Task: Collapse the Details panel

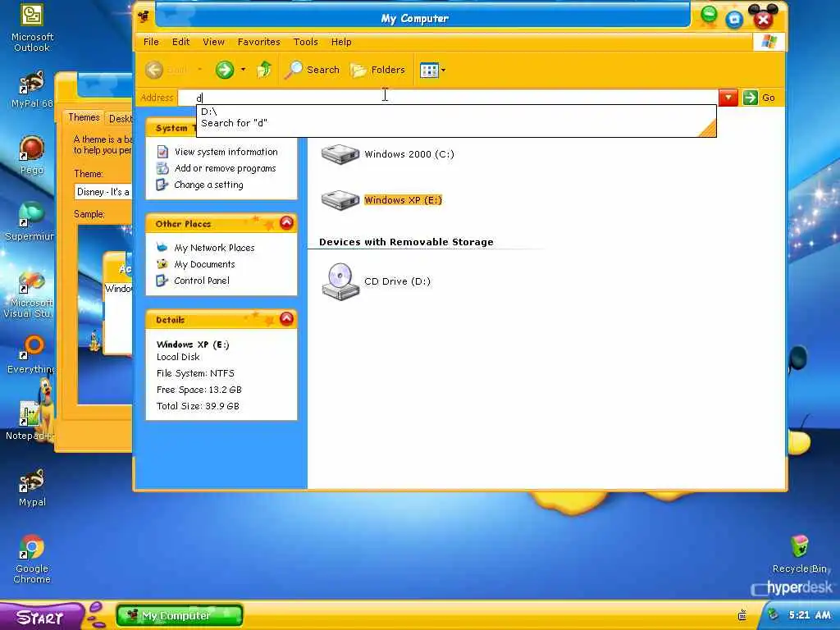Action: (x=286, y=319)
